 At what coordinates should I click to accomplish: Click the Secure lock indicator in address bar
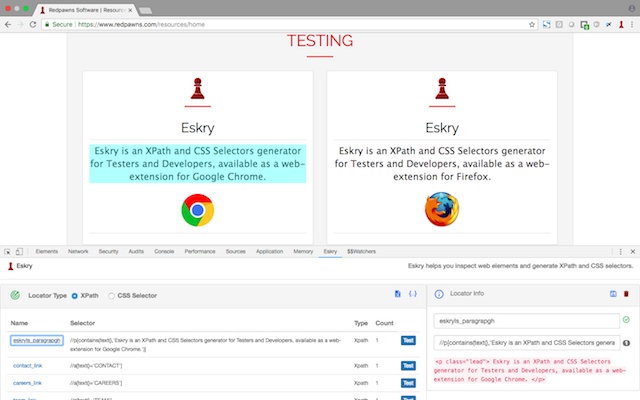point(58,24)
